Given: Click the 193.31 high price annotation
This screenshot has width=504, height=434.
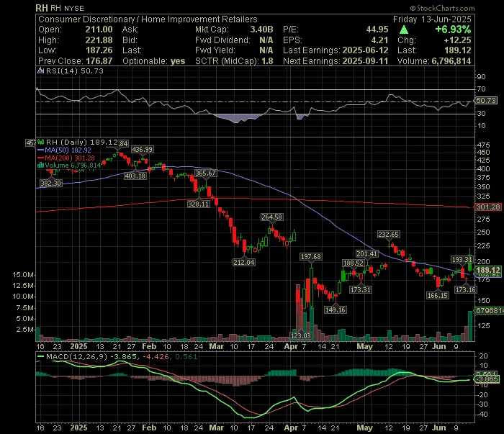Looking at the screenshot, I should (x=462, y=260).
